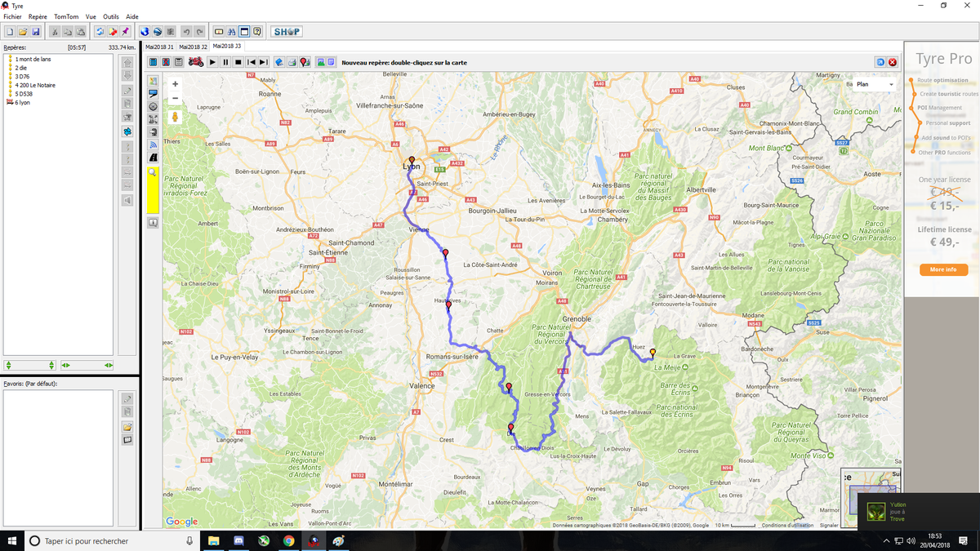Image resolution: width=980 pixels, height=551 pixels.
Task: Click the save floppy disk icon
Action: click(x=36, y=32)
